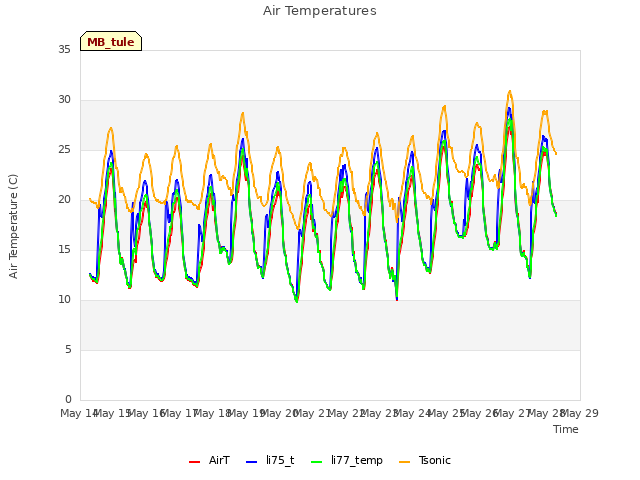Click the Air Temperatures chart title
640x480 pixels.
(320, 11)
